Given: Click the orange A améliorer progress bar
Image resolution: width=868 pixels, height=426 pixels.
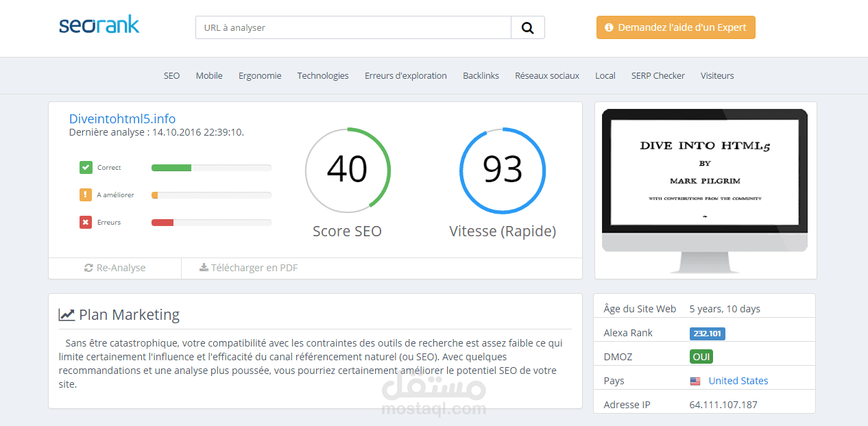Looking at the screenshot, I should point(211,195).
